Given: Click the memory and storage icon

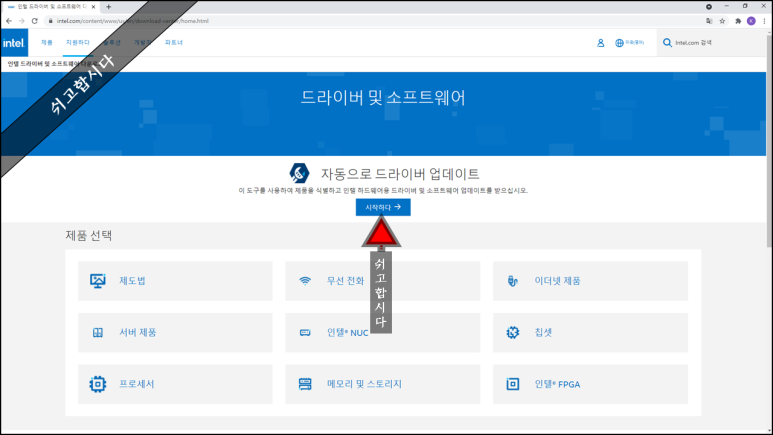Looking at the screenshot, I should [x=305, y=384].
